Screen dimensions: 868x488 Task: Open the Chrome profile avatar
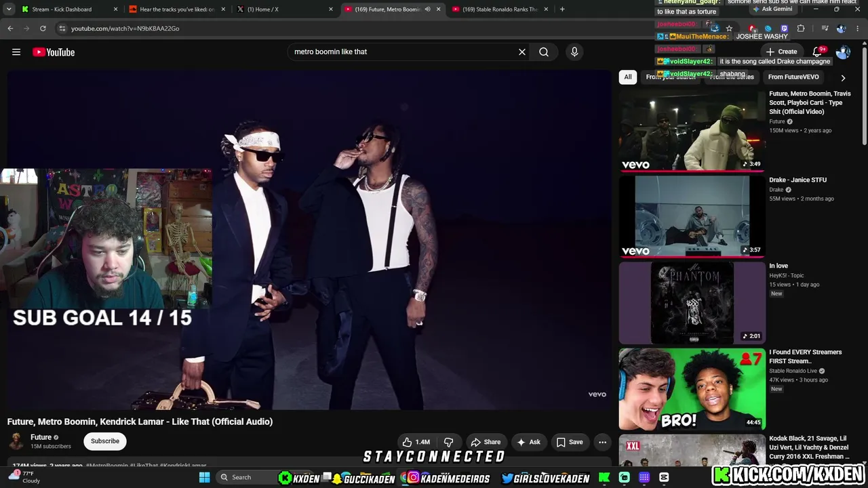[842, 28]
